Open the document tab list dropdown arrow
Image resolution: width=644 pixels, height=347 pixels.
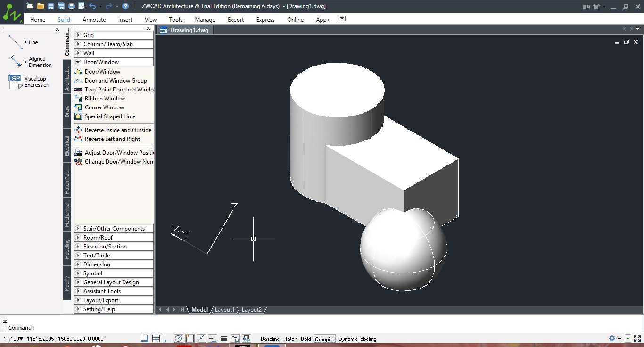coord(638,29)
